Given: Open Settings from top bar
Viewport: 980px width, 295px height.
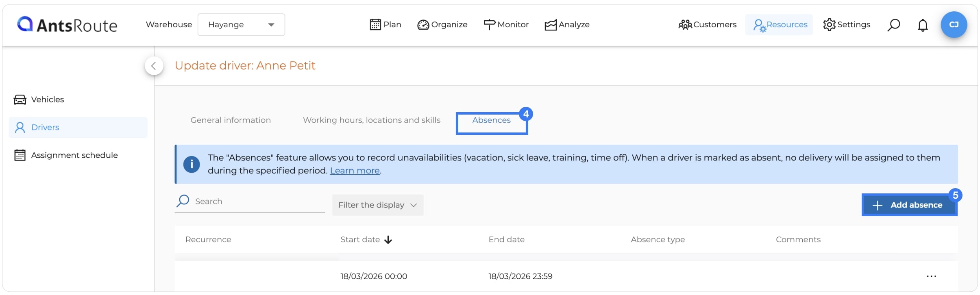Looking at the screenshot, I should pyautogui.click(x=847, y=25).
